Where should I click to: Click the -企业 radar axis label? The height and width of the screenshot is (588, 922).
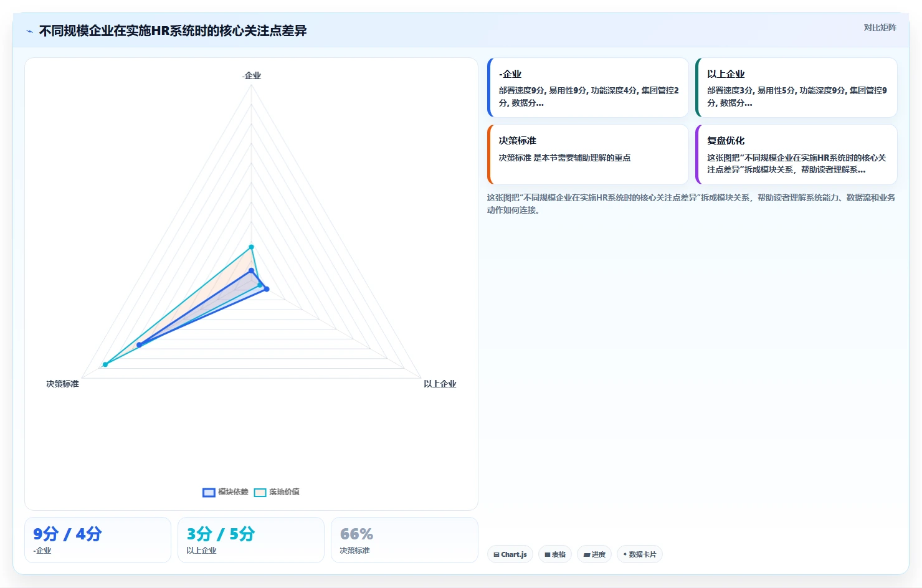[x=252, y=76]
